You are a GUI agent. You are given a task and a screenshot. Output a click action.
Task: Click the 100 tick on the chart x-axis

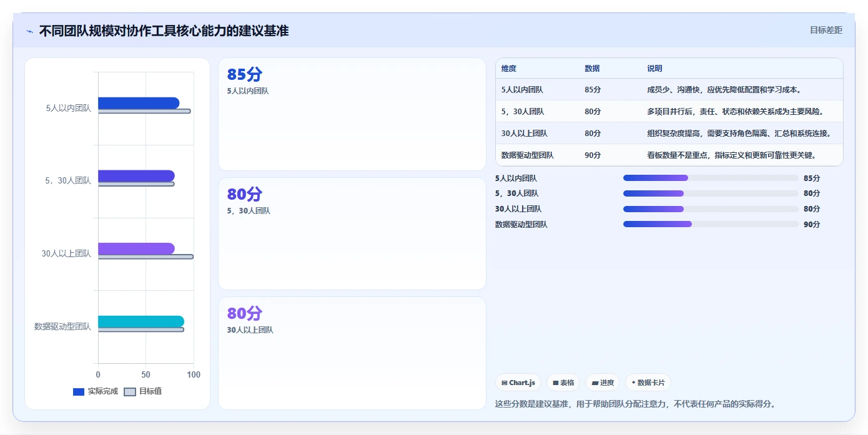pyautogui.click(x=194, y=374)
